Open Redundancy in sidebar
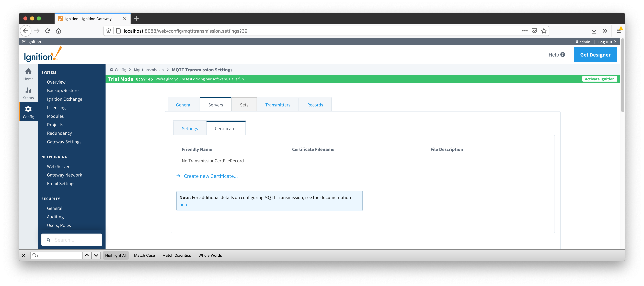This screenshot has height=286, width=644. 59,133
